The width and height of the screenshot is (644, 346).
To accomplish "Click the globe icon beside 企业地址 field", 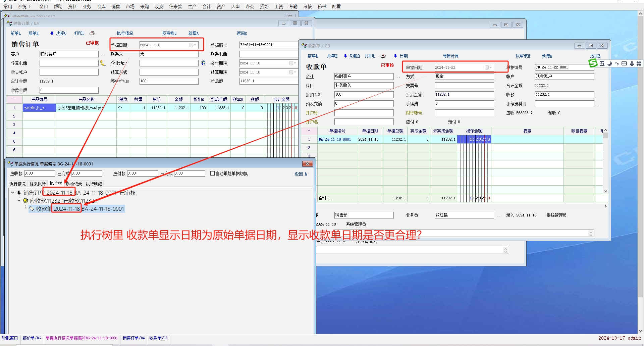I will [x=203, y=63].
